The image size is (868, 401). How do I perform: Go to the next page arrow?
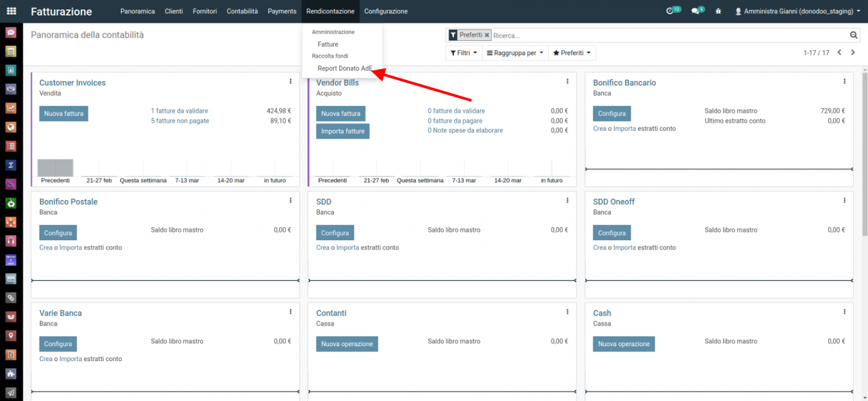(x=853, y=52)
